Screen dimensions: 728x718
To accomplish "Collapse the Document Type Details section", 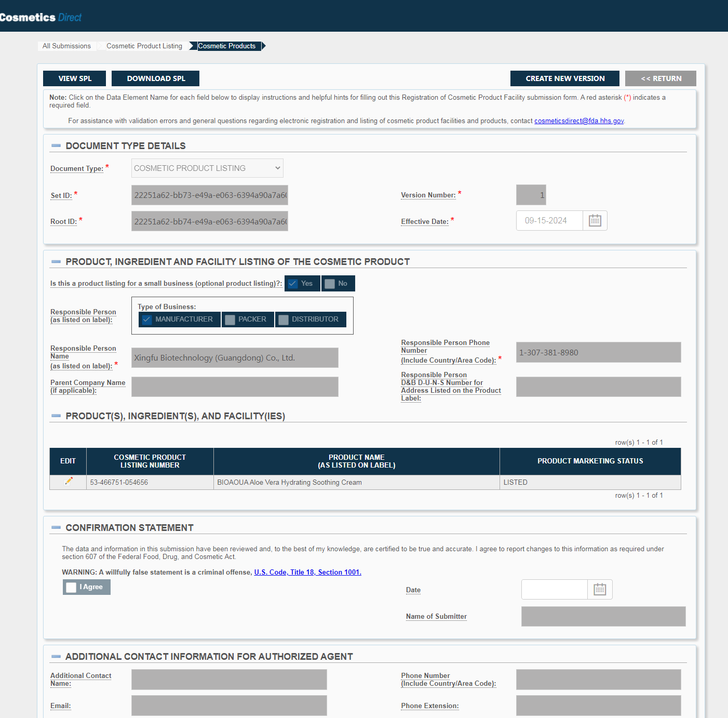I will (x=56, y=146).
